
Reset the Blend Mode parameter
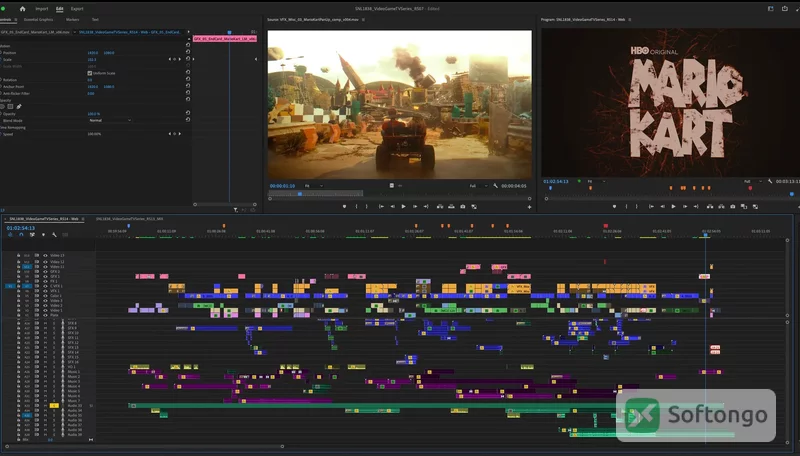pyautogui.click(x=188, y=120)
